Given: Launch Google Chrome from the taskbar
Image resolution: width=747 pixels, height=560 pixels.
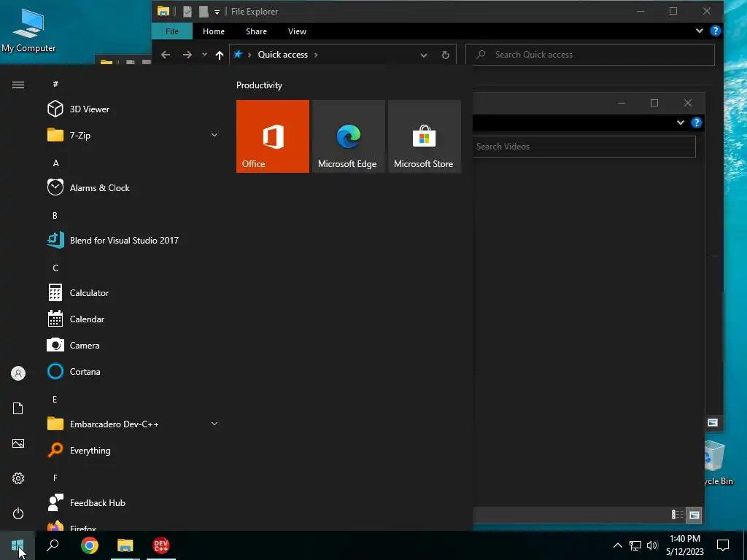Looking at the screenshot, I should (x=90, y=545).
